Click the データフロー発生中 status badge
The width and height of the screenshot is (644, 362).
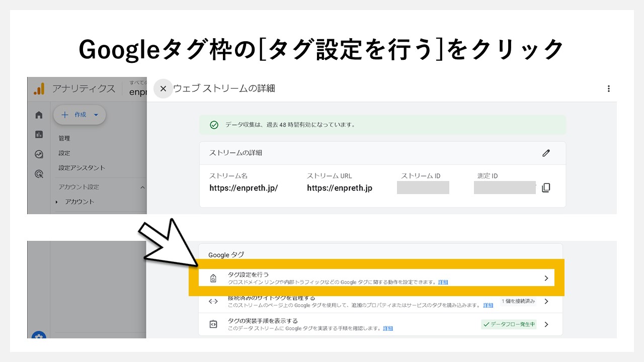click(509, 324)
